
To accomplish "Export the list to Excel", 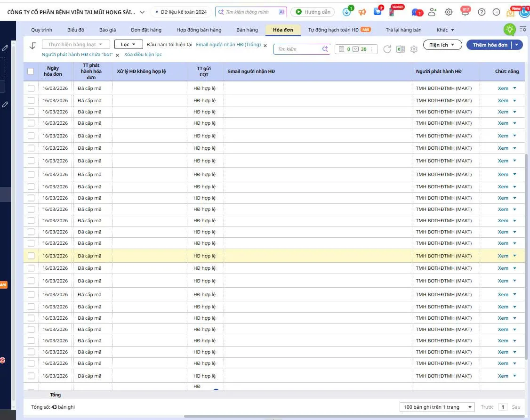I will 401,49.
